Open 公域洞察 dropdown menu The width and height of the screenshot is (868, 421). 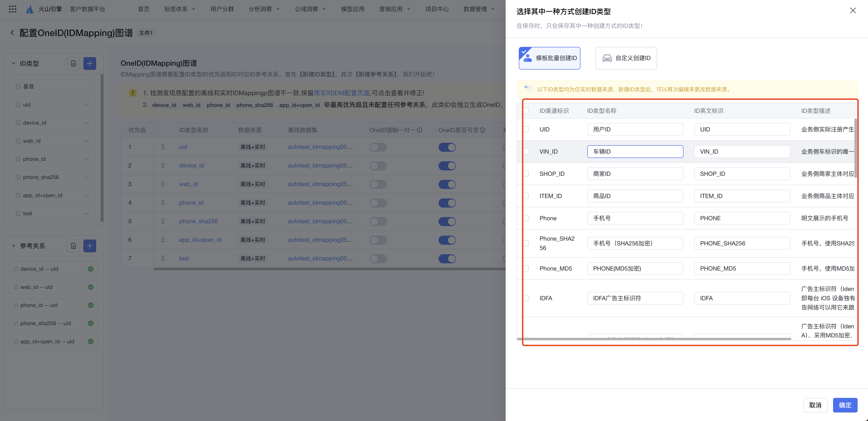point(310,9)
